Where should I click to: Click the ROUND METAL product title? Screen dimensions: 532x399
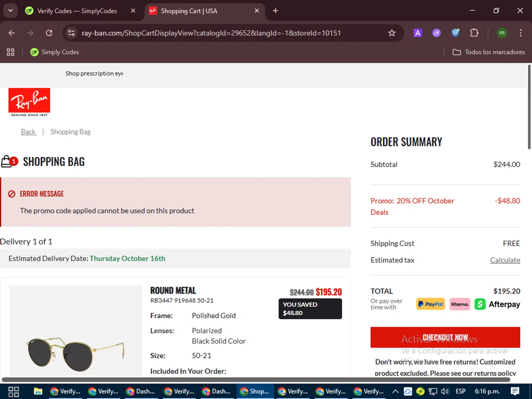tap(173, 290)
